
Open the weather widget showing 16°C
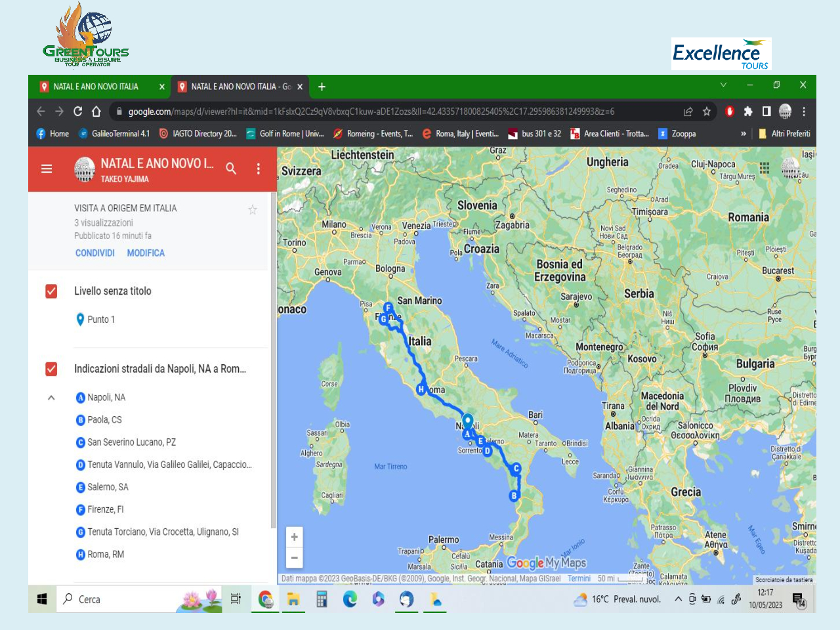click(x=618, y=599)
